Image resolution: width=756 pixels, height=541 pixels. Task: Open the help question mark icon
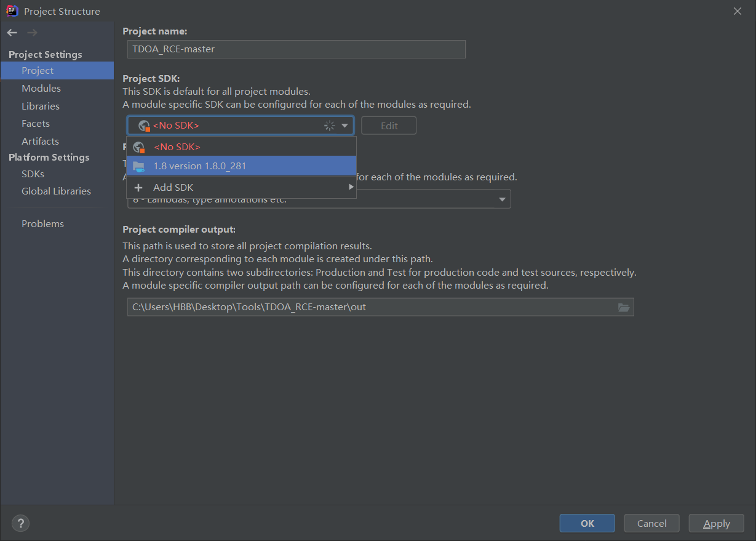click(20, 523)
